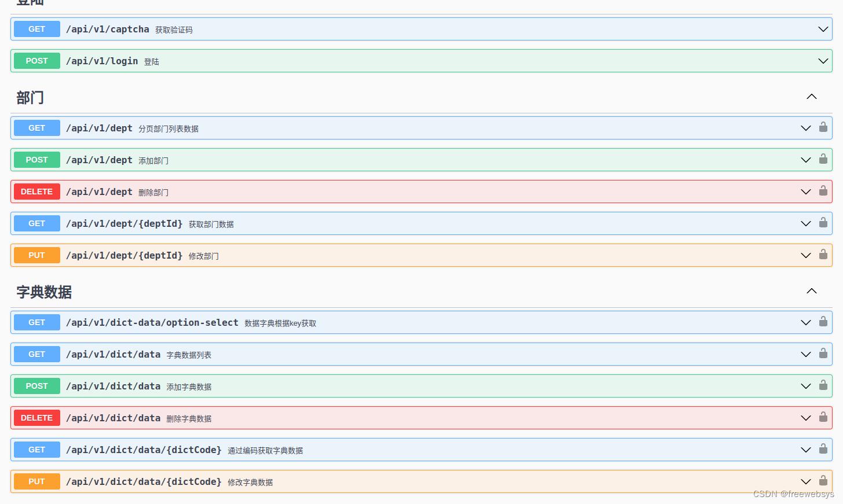Viewport: 843px width, 504px height.
Task: Click the 部门 section heading
Action: (30, 98)
